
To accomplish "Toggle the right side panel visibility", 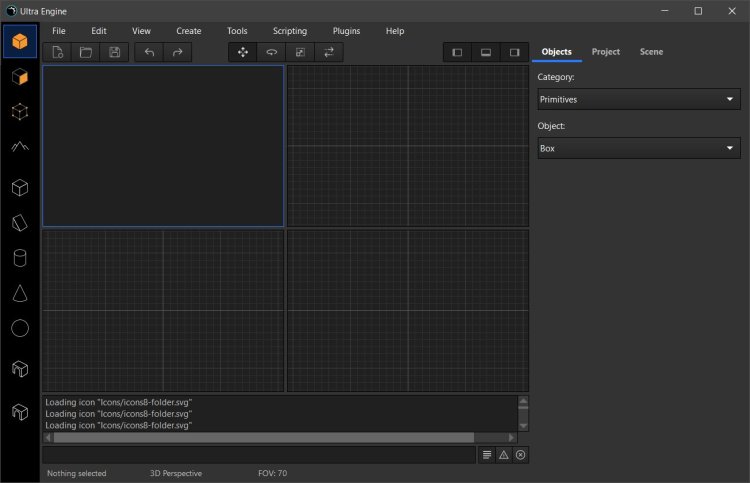I will pos(514,52).
